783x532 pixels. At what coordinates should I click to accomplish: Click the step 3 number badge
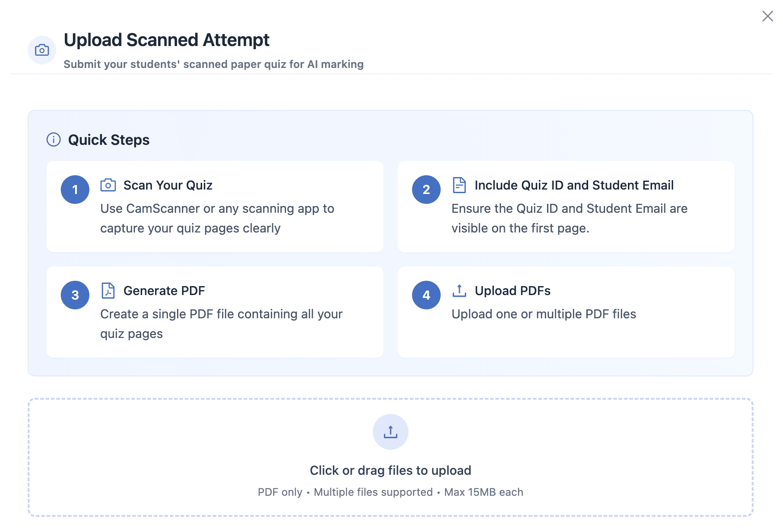coord(75,295)
